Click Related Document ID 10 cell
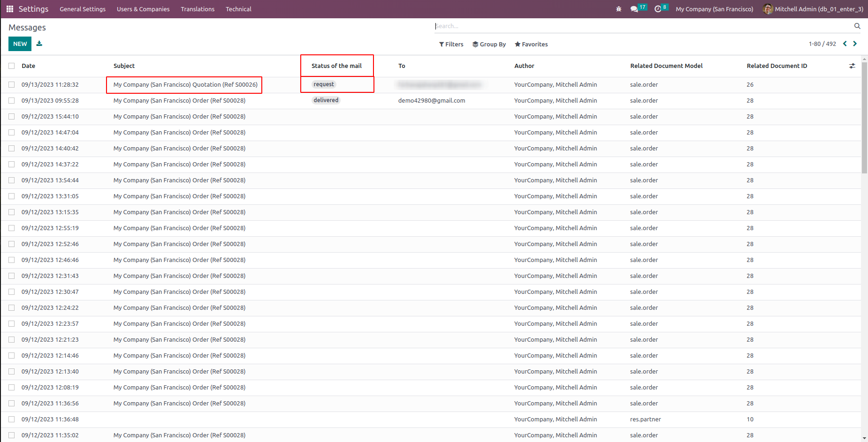868x442 pixels. (750, 420)
